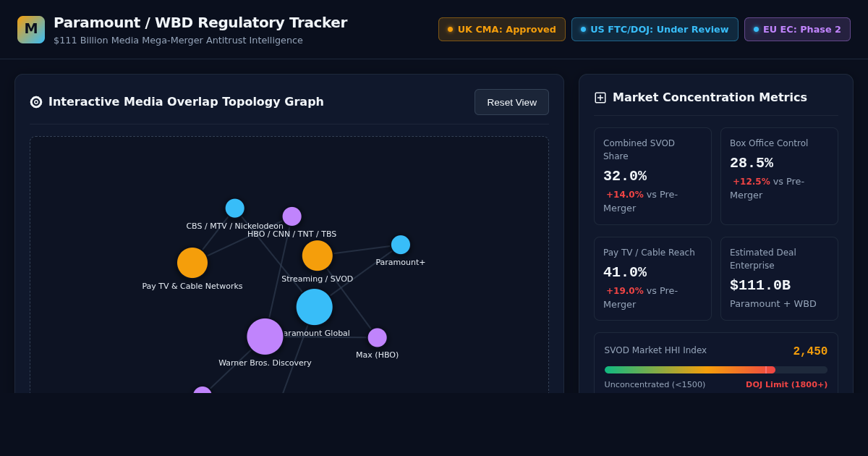Open the EU EC: Phase 2 badge

pyautogui.click(x=797, y=30)
